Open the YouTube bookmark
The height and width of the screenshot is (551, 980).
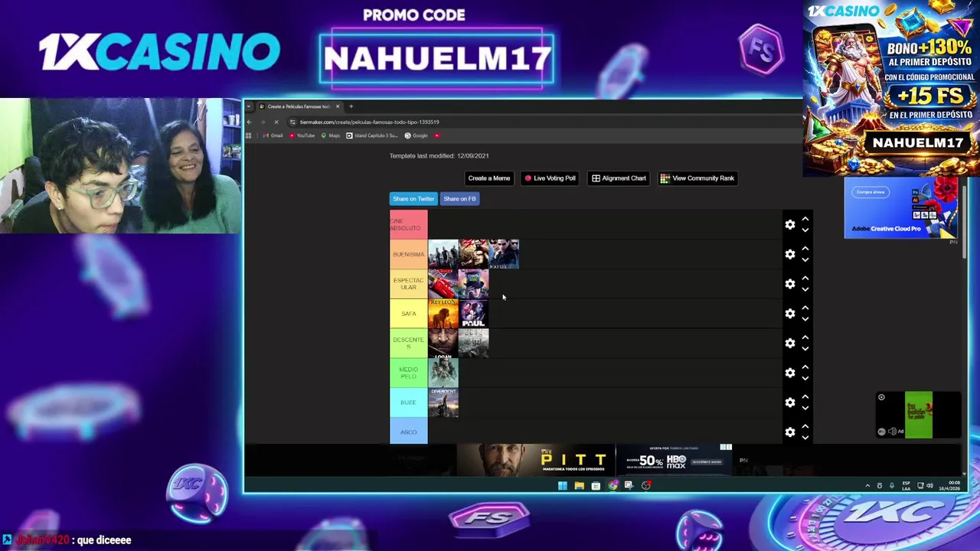pos(302,135)
